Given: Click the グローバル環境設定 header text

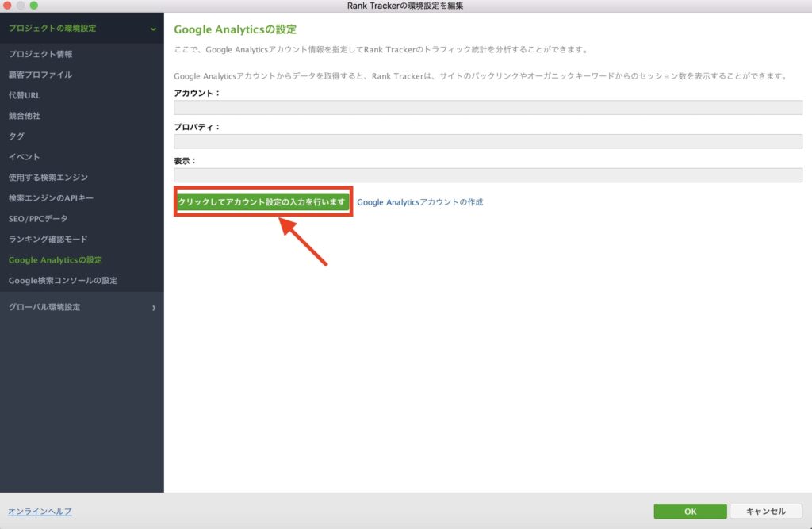Looking at the screenshot, I should [x=44, y=307].
